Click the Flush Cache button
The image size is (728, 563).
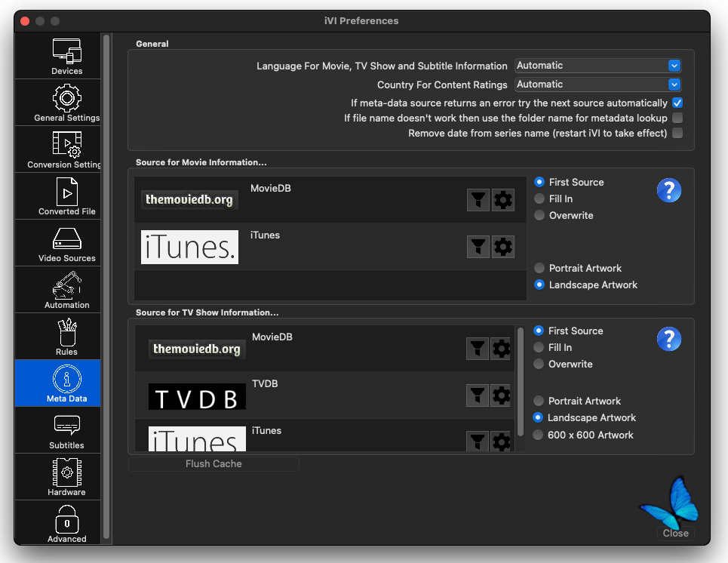click(213, 464)
